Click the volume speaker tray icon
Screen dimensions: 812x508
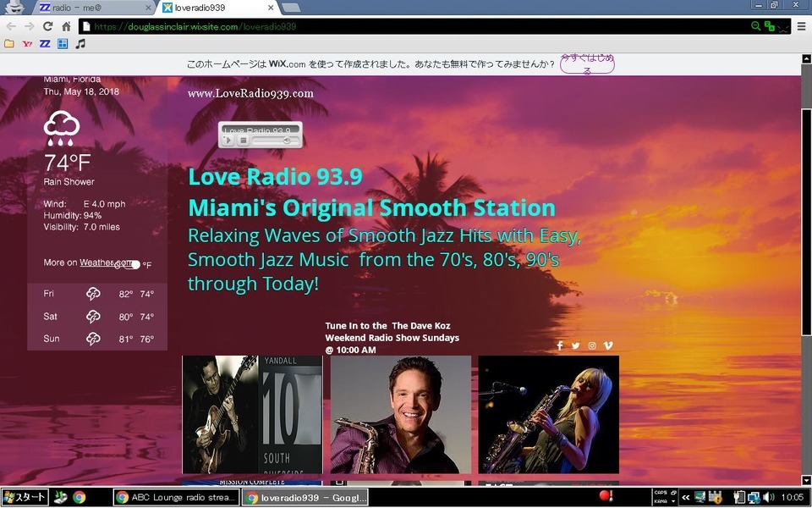(x=769, y=498)
